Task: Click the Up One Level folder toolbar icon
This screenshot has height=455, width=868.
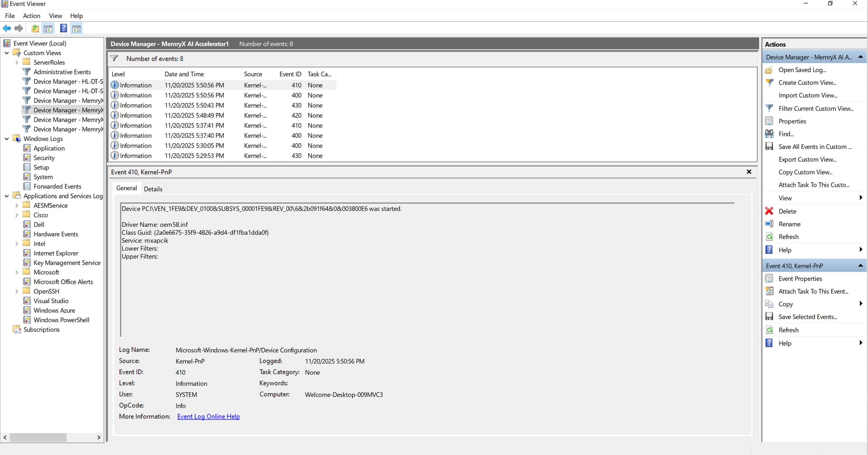Action: (x=35, y=28)
